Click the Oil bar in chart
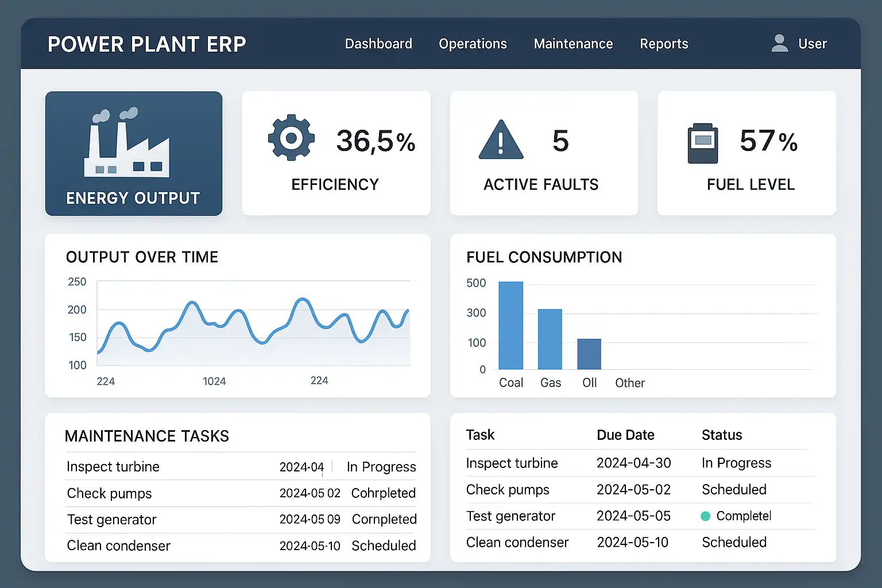 (x=589, y=354)
